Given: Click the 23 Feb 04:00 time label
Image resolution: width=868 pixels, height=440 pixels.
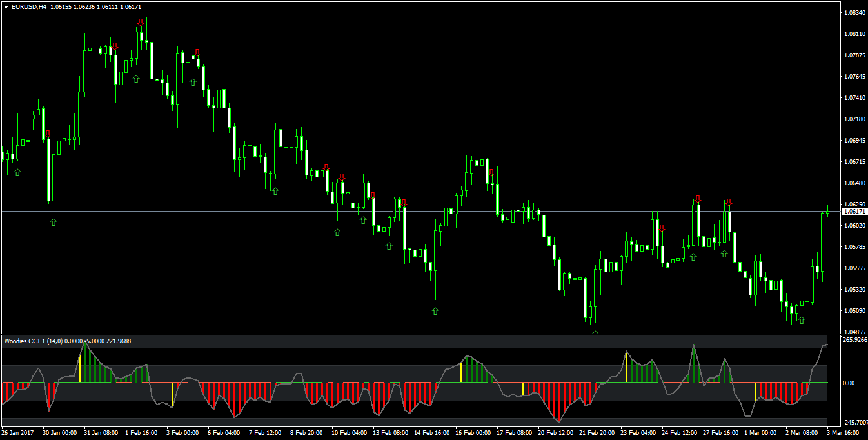Looking at the screenshot, I should tap(638, 433).
